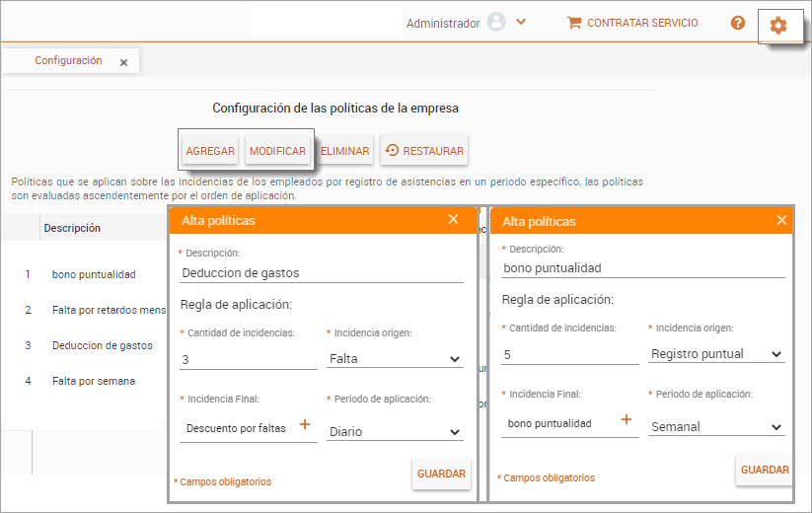This screenshot has height=513, width=812.
Task: Close the bono puntualidad Alta políticas dialog
Action: coord(781,220)
